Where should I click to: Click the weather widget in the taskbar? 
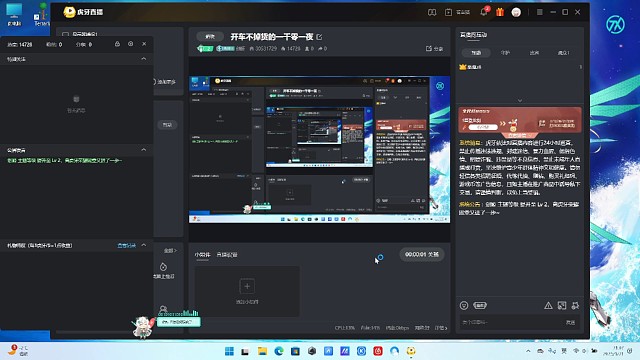(x=18, y=350)
